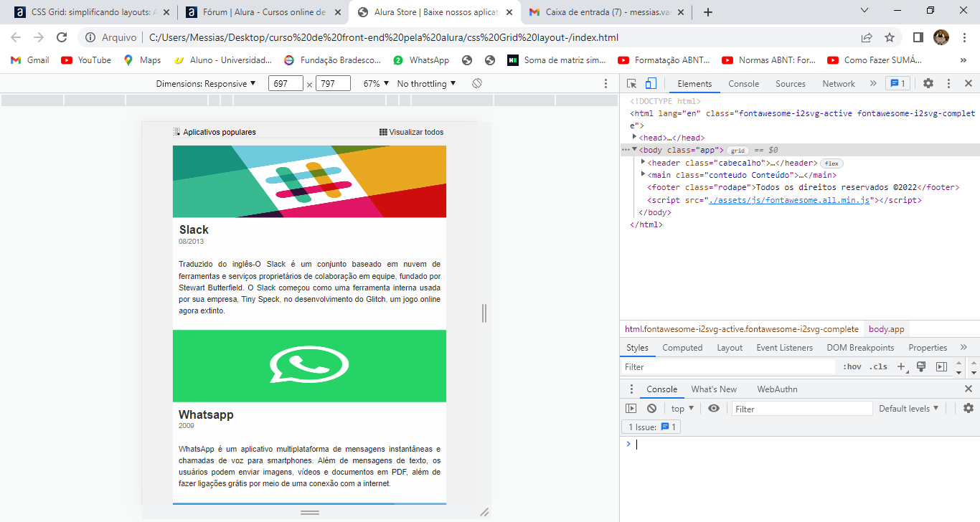Open a new browser tab with plus
Image resolution: width=980 pixels, height=522 pixels.
point(708,12)
